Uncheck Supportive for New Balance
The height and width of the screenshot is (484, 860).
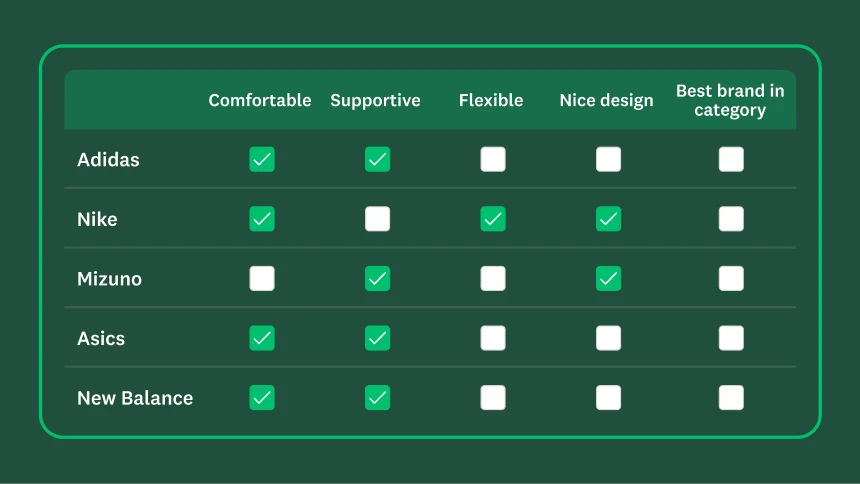[377, 398]
